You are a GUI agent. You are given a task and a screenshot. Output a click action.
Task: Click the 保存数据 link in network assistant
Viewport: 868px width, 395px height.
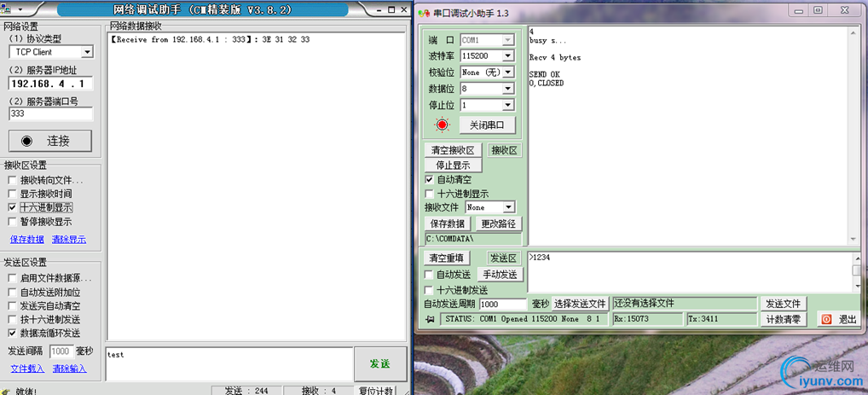(x=27, y=240)
